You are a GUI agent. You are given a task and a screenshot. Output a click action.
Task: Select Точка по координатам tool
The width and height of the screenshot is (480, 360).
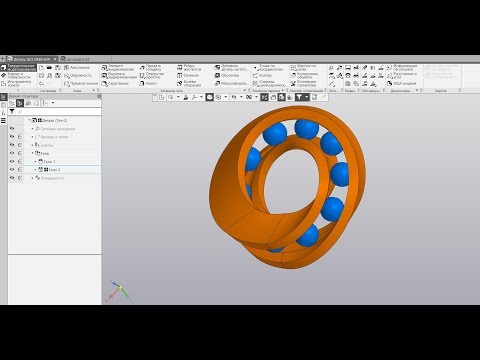click(x=268, y=68)
